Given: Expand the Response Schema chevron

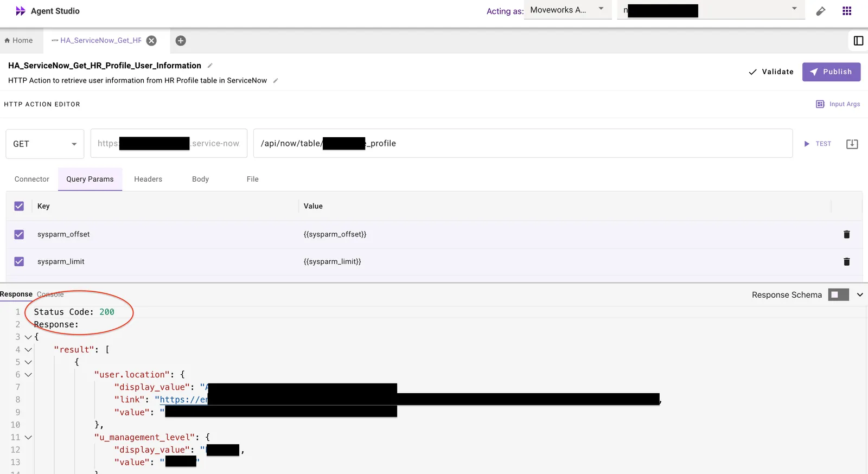Looking at the screenshot, I should [860, 294].
